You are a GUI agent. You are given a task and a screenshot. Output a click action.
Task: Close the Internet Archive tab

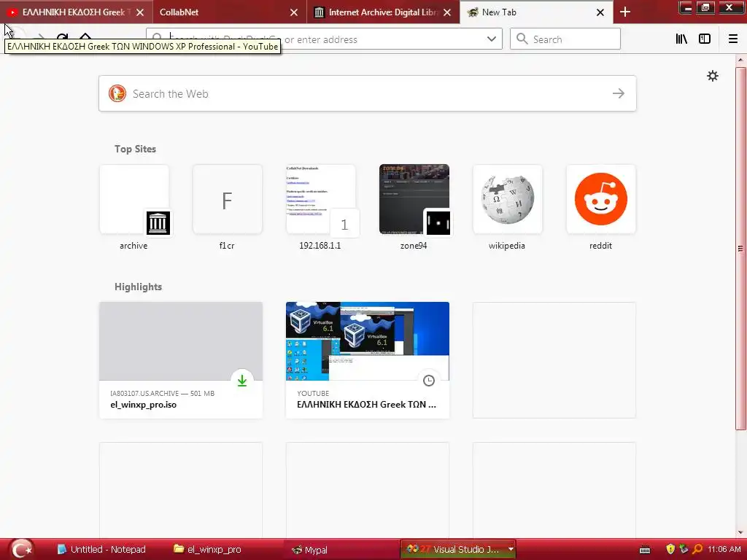447,12
